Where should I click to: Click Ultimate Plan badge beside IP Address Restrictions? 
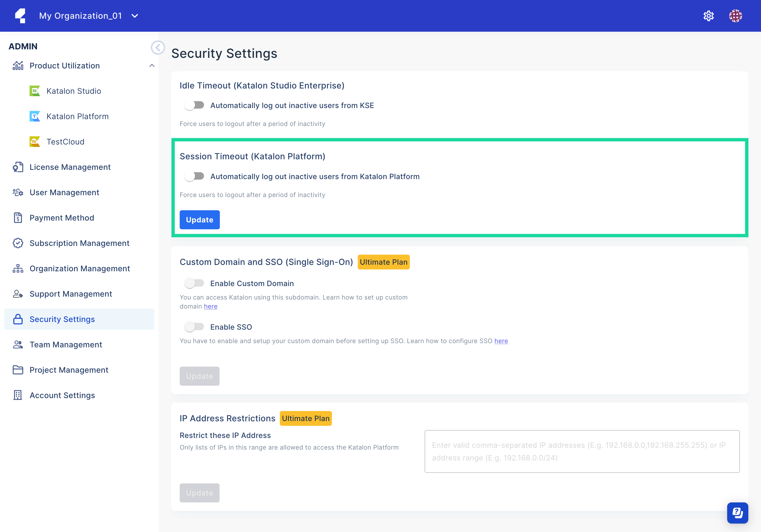click(306, 418)
